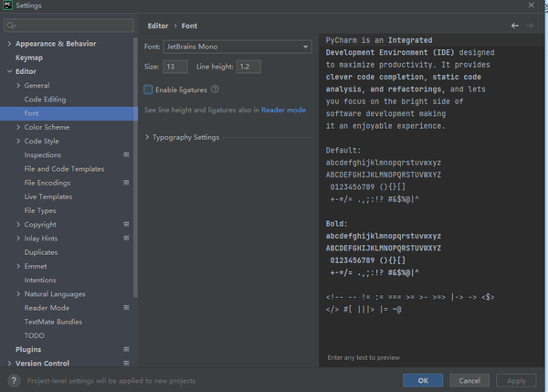Click the ligatures help hint icon
548x392 pixels.
click(x=216, y=90)
